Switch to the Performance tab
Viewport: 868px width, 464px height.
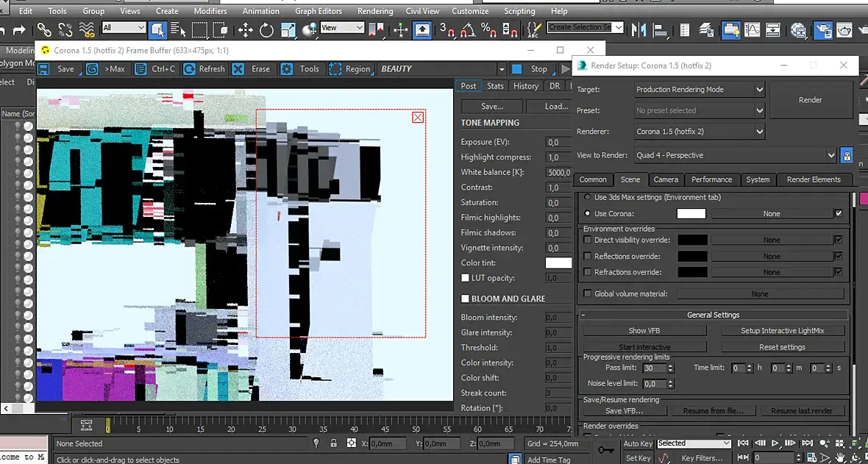(711, 179)
